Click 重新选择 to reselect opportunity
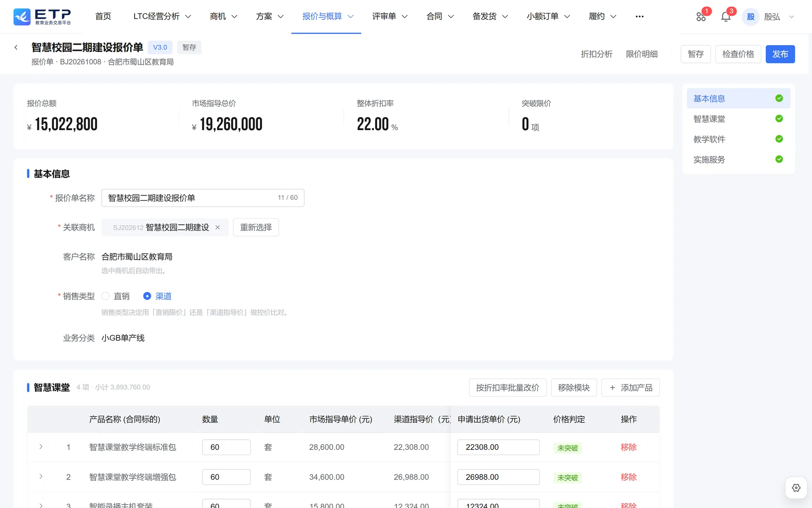The width and height of the screenshot is (812, 508). click(256, 228)
